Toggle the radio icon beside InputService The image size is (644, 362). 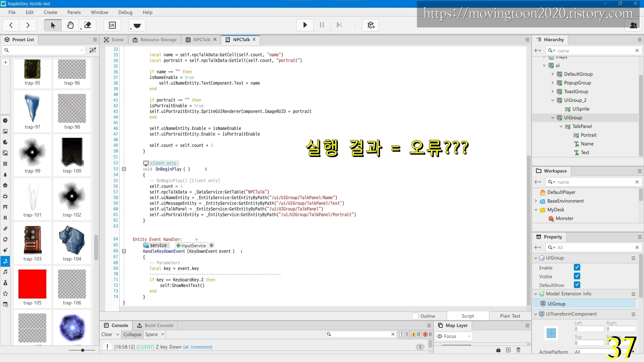point(212,245)
